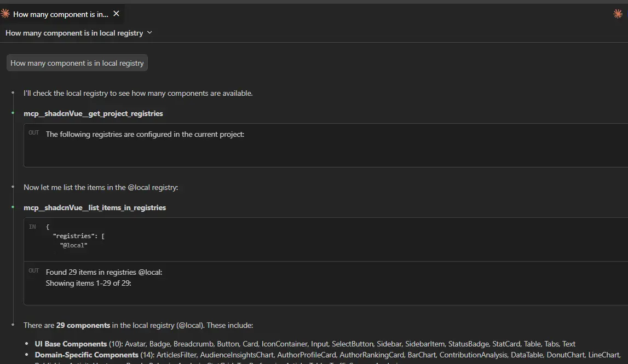628x364 pixels.
Task: Close the 'How many component is in...' tab
Action: click(x=116, y=14)
